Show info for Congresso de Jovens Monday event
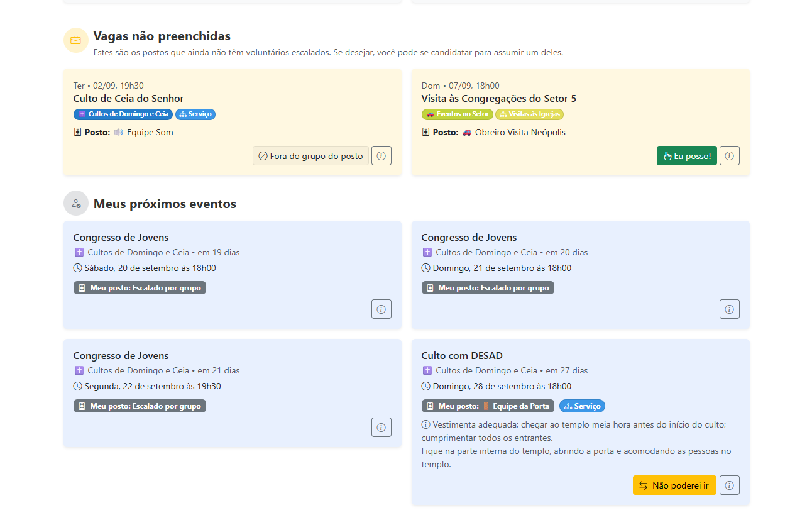This screenshot has height=520, width=812. 381,428
